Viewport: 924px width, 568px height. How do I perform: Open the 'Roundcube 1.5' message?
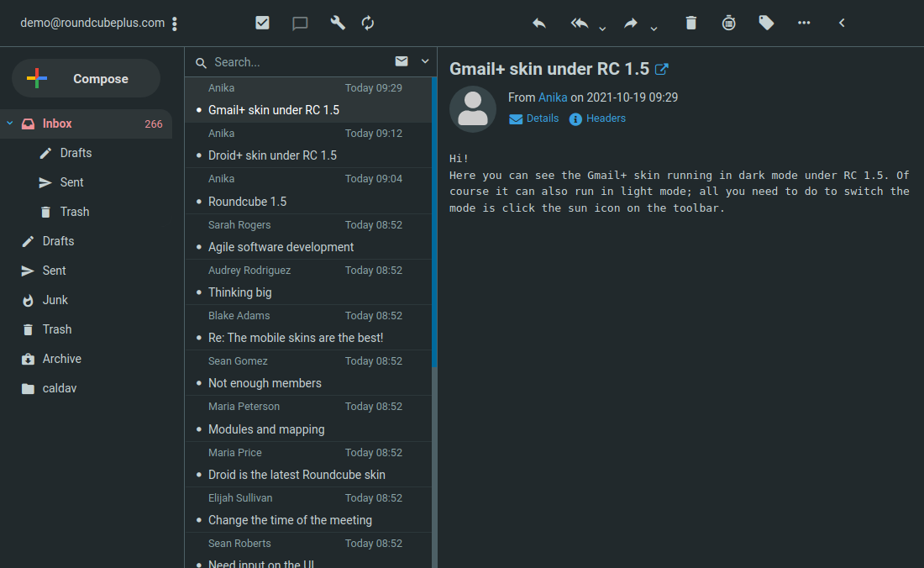308,191
